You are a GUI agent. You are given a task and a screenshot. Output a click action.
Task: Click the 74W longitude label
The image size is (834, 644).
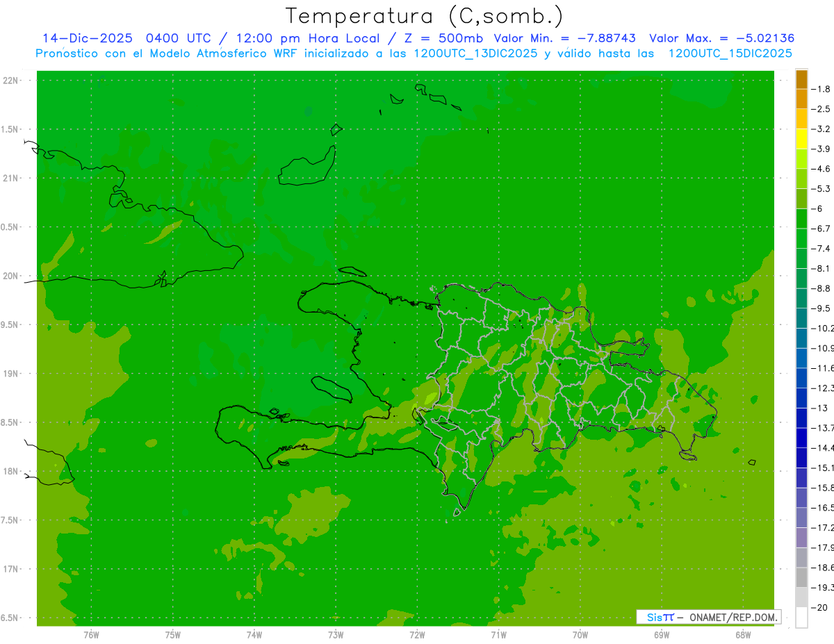click(254, 635)
